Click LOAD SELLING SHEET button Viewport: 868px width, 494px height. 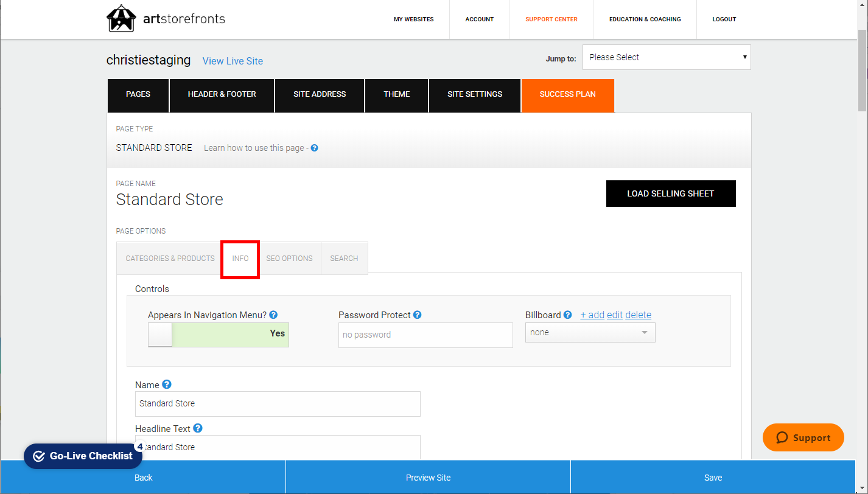click(x=671, y=193)
